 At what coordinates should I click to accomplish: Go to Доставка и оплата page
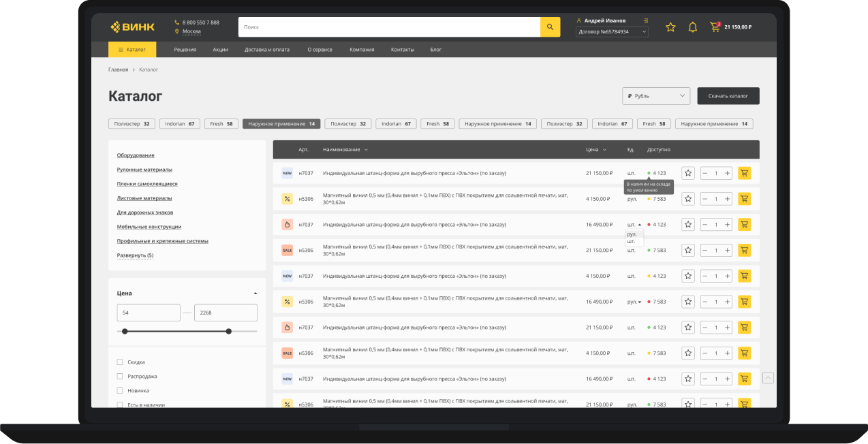pyautogui.click(x=266, y=50)
